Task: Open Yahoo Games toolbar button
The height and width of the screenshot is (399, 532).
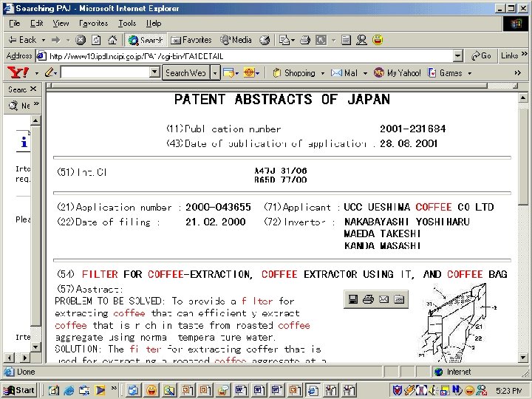Action: 445,73
